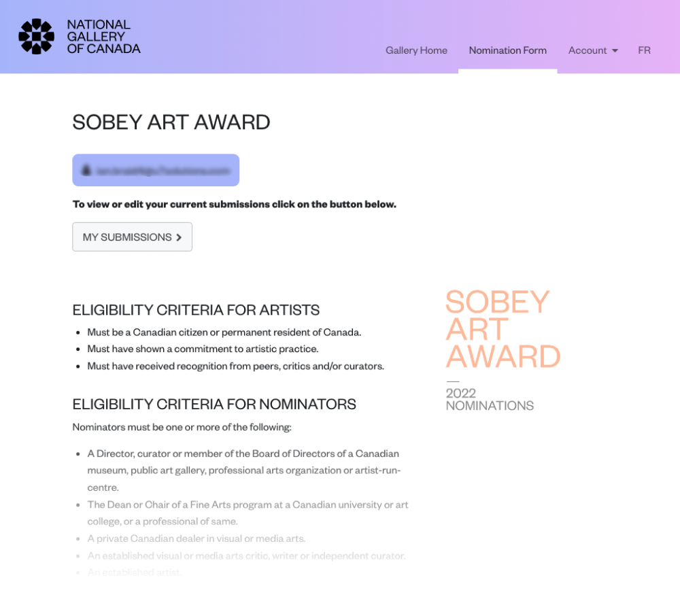Click the blurred email address text

click(163, 170)
